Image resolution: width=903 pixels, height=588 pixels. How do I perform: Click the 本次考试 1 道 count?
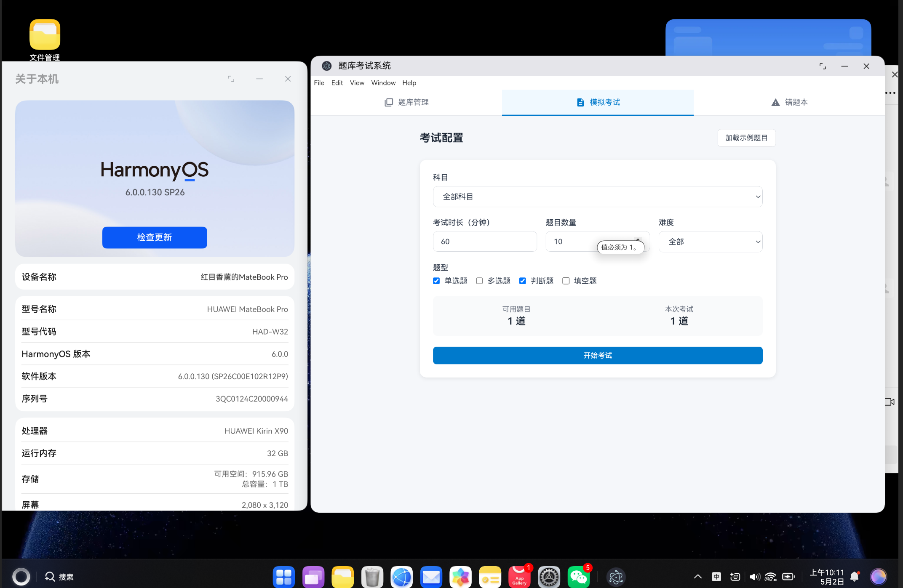679,321
